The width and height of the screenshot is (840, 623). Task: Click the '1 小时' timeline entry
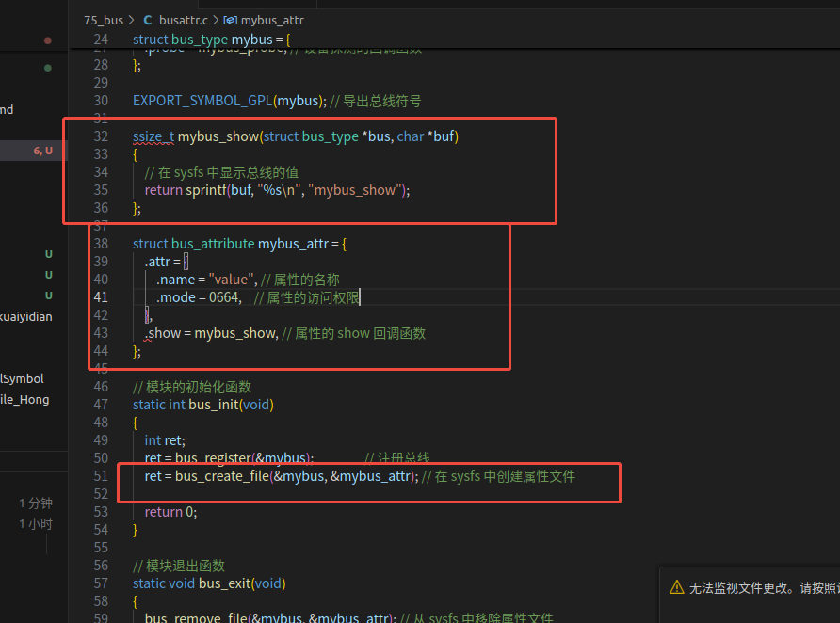tap(36, 524)
